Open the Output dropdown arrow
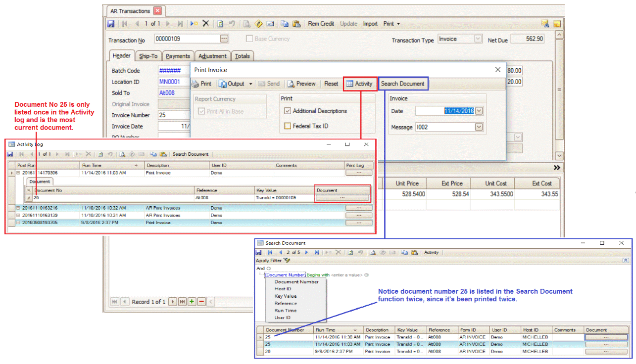636x364 pixels. 250,84
